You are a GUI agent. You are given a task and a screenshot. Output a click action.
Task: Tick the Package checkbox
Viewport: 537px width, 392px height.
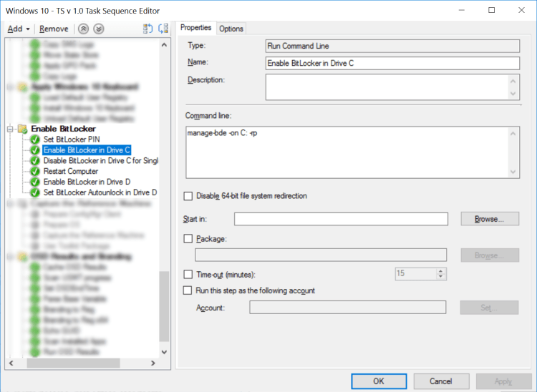(x=188, y=239)
